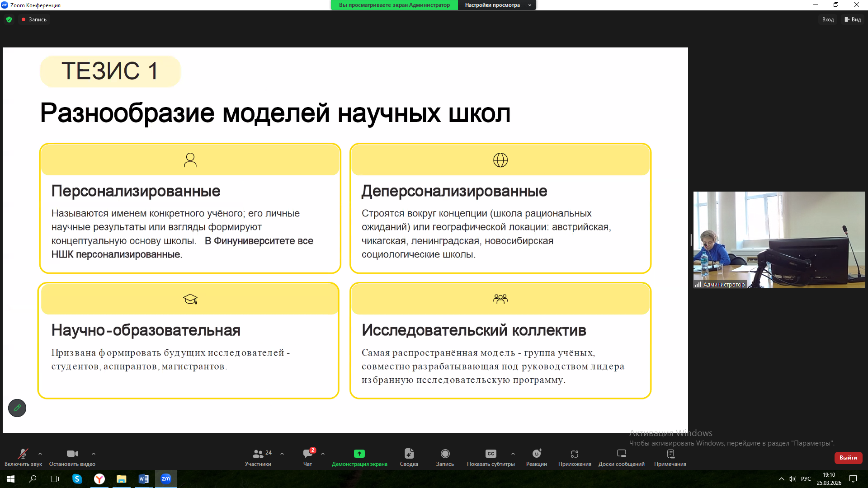
Task: Open the Вид view menu
Action: (x=853, y=19)
